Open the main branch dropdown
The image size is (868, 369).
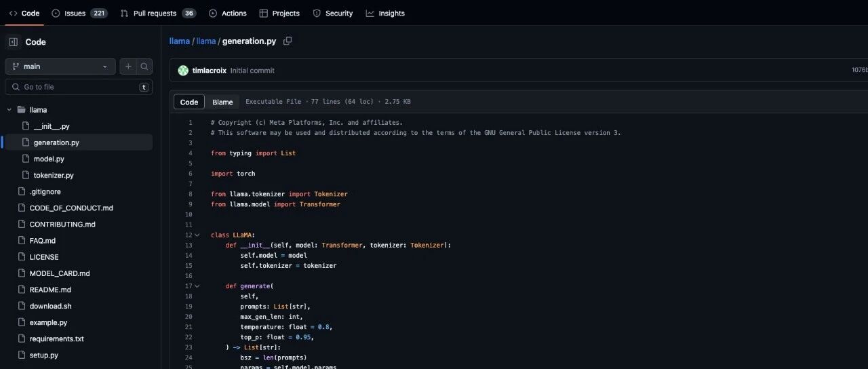click(x=60, y=66)
